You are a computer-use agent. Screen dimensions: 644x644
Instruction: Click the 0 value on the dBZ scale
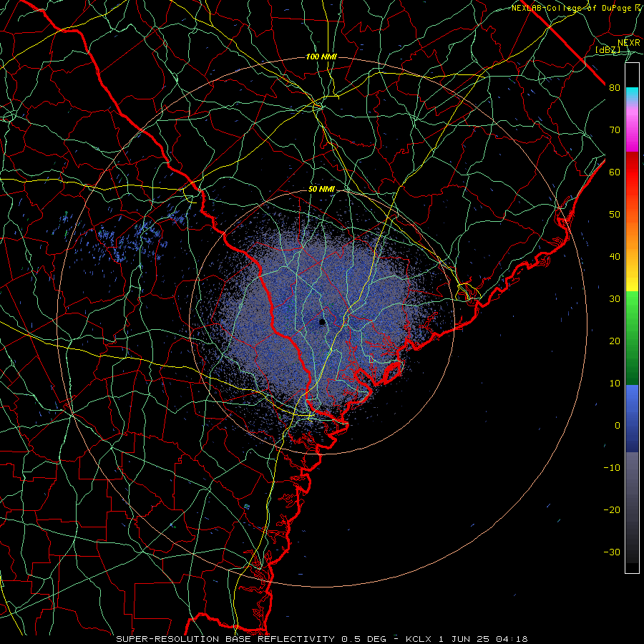(x=618, y=426)
